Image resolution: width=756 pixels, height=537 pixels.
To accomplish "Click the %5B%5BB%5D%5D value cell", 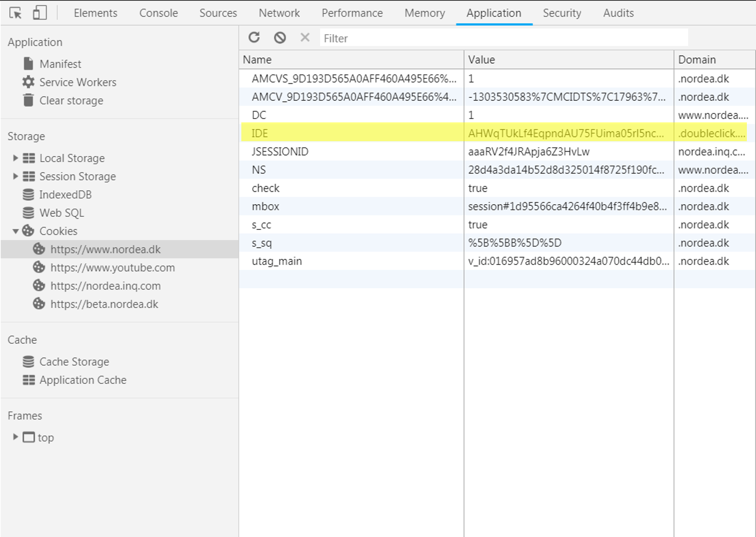I will [569, 243].
